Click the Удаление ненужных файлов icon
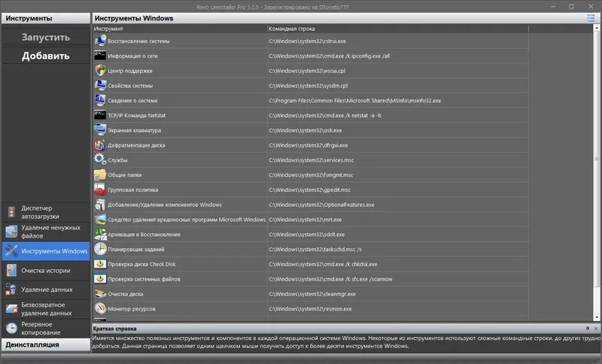The width and height of the screenshot is (602, 364). click(x=11, y=232)
